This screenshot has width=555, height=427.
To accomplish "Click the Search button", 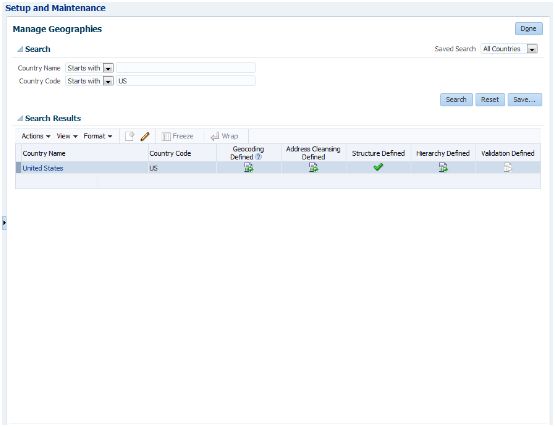I will [456, 99].
